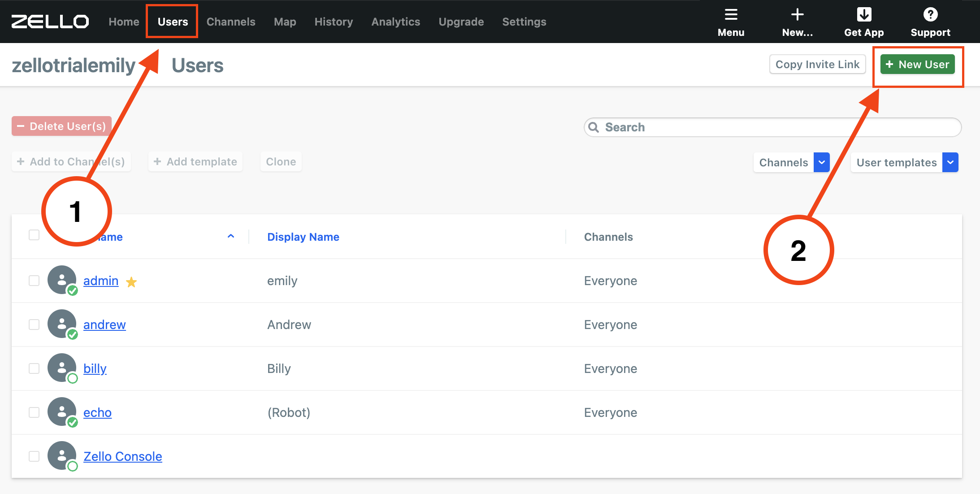Viewport: 980px width, 494px height.
Task: Expand the User templates dropdown
Action: tap(950, 162)
